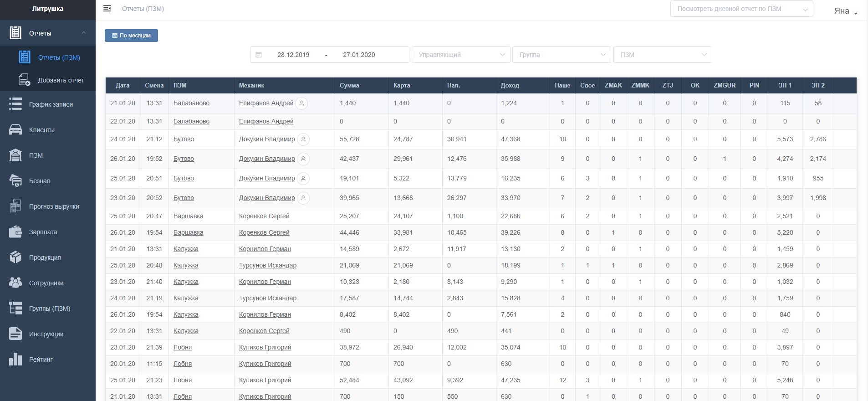Open the Клиенты car icon section

15,129
